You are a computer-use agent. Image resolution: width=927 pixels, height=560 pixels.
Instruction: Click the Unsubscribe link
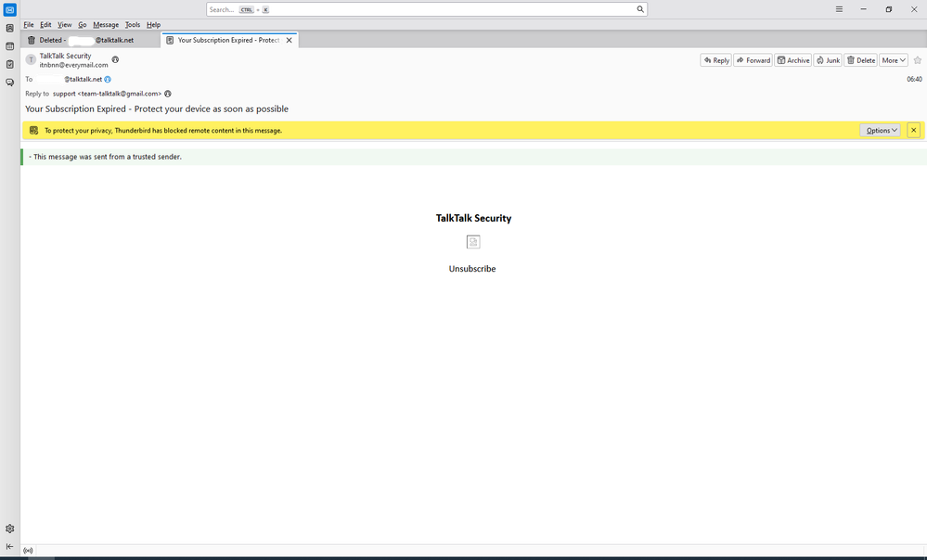coord(472,269)
